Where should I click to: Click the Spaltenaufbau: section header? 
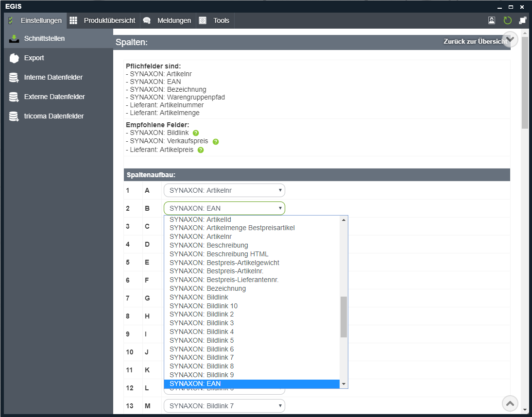point(317,175)
